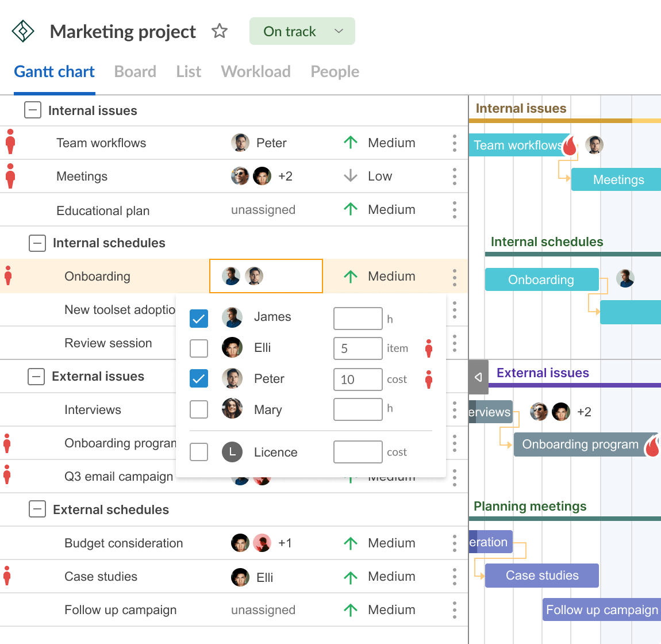The image size is (661, 644).
Task: Open the three-dot menu for Meetings row
Action: coord(455,176)
